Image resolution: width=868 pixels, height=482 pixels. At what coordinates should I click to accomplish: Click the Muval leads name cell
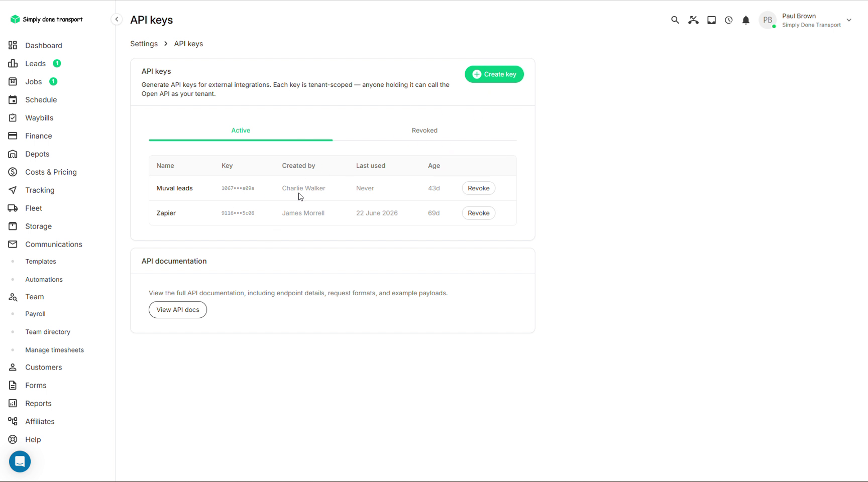174,188
